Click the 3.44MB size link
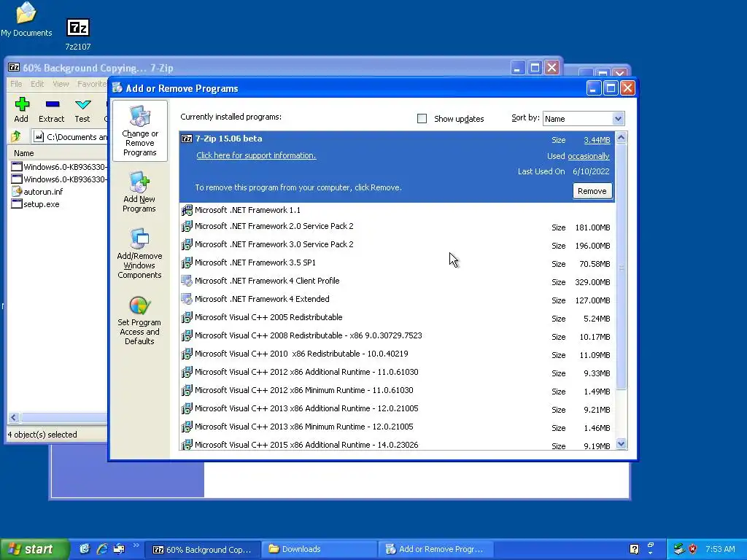 tap(597, 140)
